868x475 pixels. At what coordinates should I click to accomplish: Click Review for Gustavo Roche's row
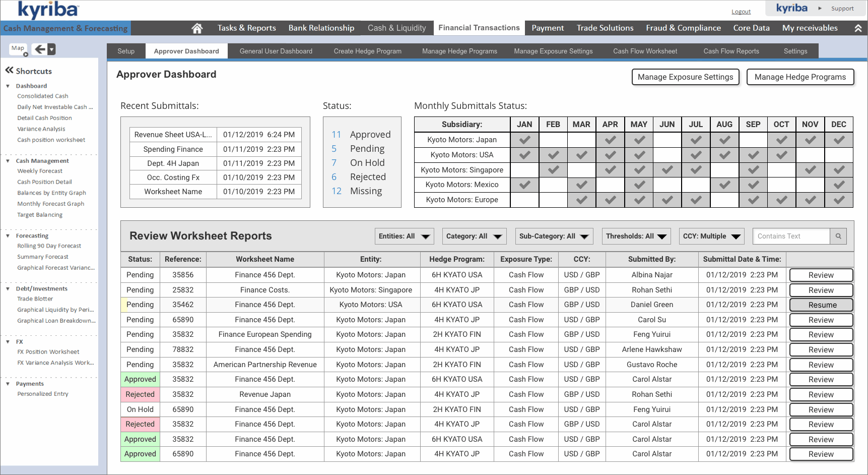821,365
